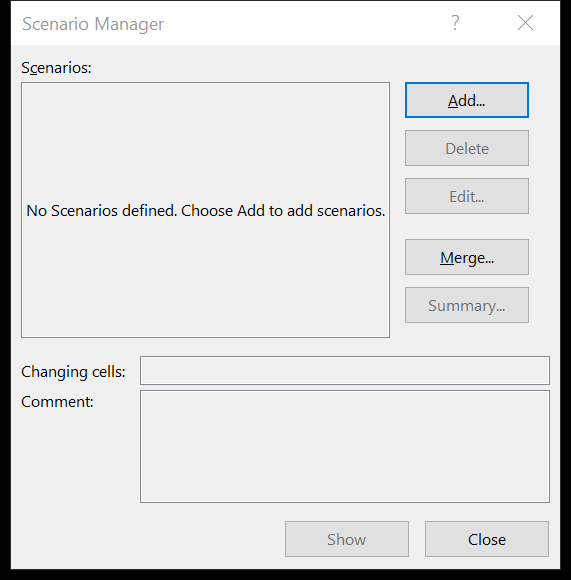
Task: Click the Comment: label
Action: tap(57, 402)
